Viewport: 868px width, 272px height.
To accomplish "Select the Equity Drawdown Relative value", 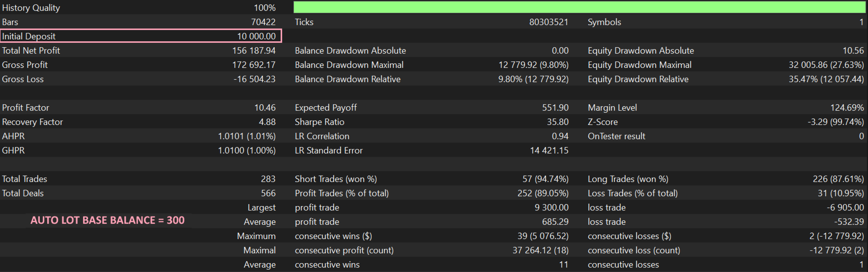I will (x=826, y=79).
